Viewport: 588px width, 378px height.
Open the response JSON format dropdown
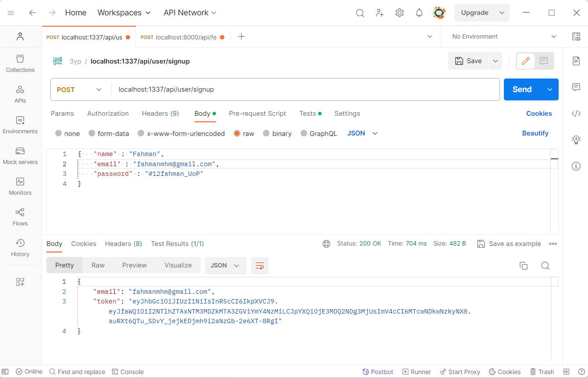coord(226,265)
